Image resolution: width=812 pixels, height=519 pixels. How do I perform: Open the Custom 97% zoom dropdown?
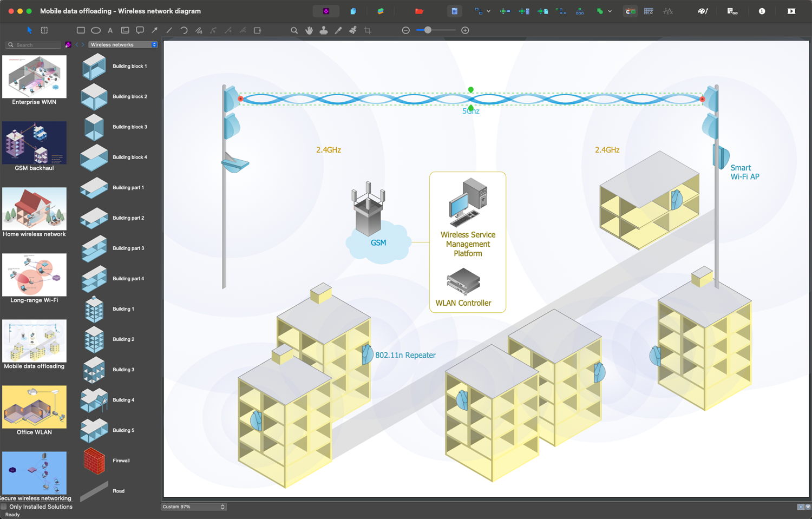tap(193, 507)
